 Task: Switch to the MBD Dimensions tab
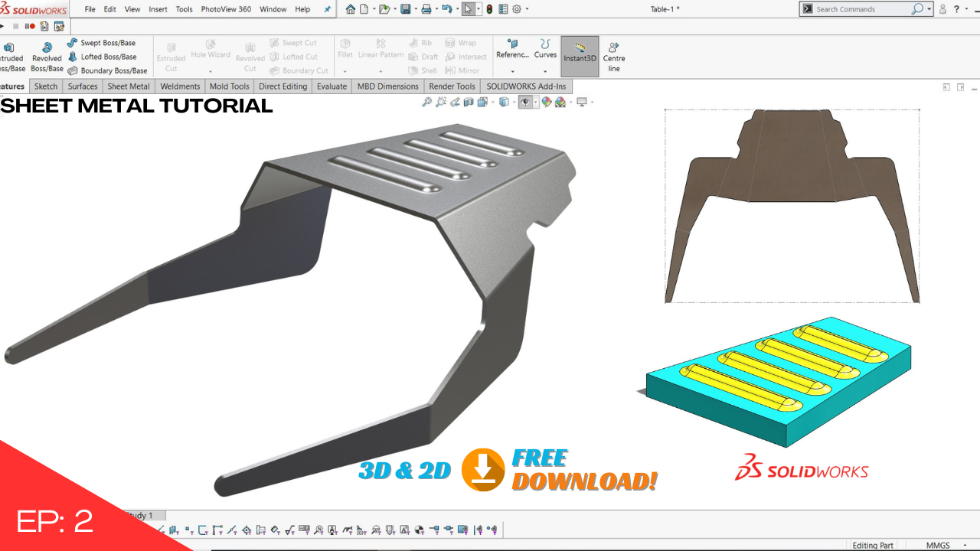388,86
